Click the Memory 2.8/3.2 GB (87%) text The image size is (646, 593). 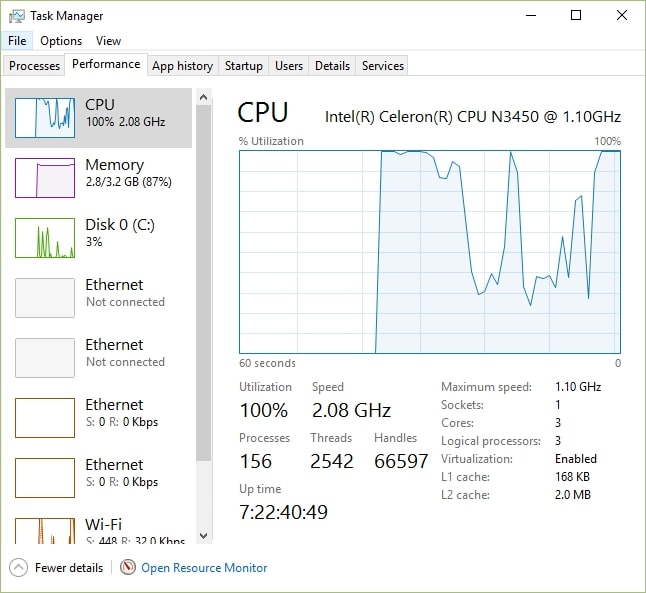(x=129, y=182)
